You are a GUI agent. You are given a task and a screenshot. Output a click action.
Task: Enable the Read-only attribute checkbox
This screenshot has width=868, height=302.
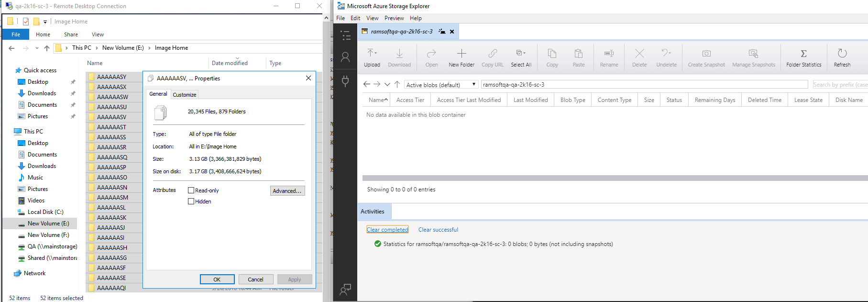pyautogui.click(x=191, y=190)
